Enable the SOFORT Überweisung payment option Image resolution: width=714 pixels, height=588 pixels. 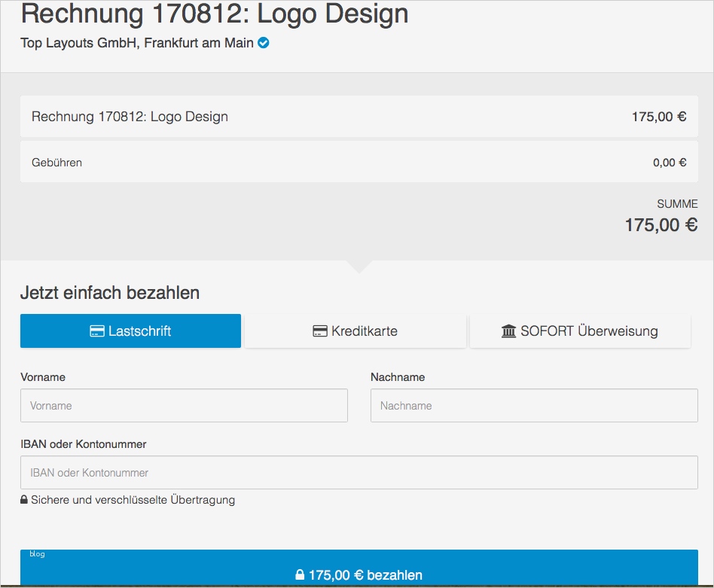point(580,331)
